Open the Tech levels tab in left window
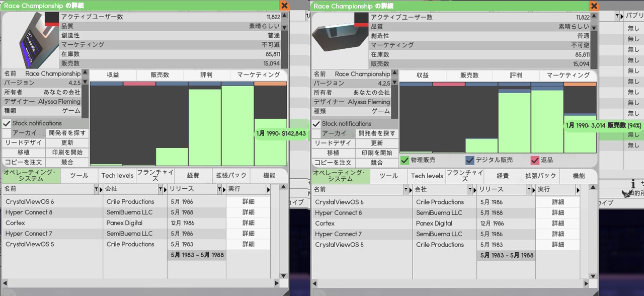Image resolution: width=644 pixels, height=296 pixels. point(117,176)
